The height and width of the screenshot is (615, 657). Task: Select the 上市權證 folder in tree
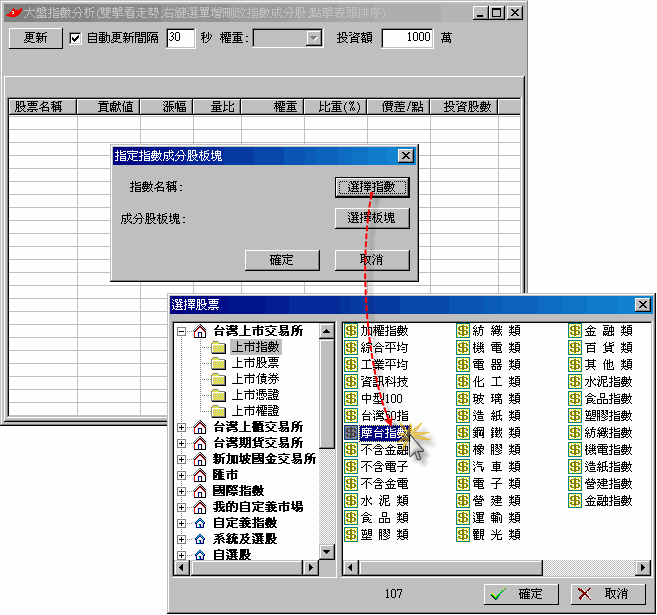[255, 411]
